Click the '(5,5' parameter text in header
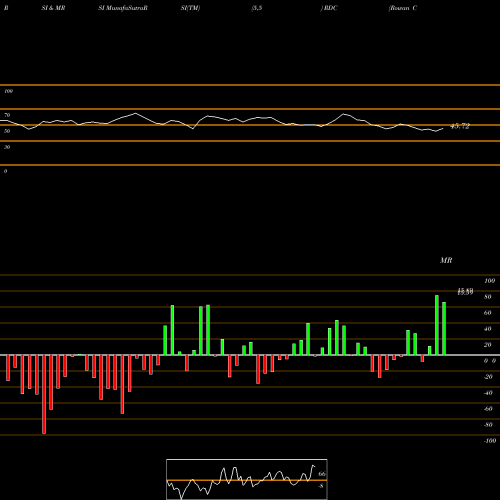500x500 pixels. pyautogui.click(x=257, y=8)
